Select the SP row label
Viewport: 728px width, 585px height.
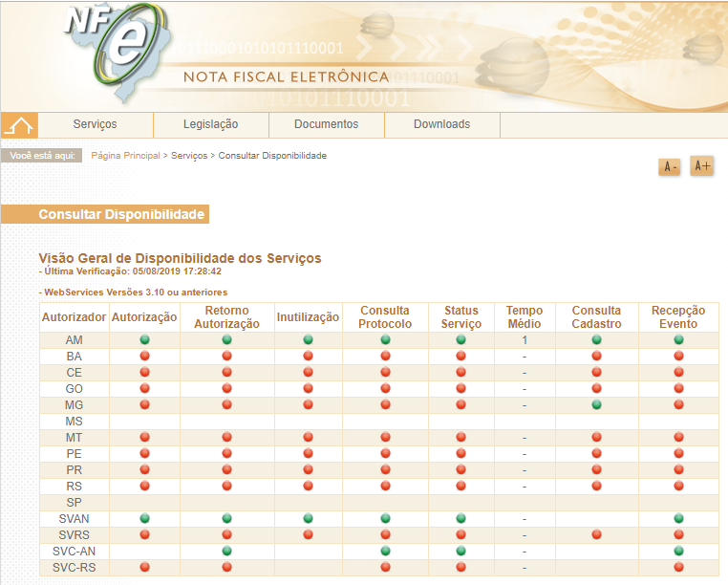click(75, 503)
